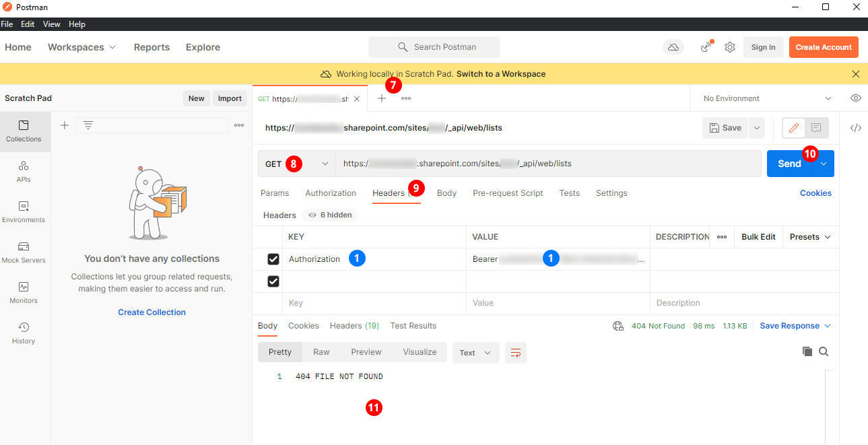The width and height of the screenshot is (868, 445).
Task: Switch to the Authorization request tab
Action: (x=331, y=193)
